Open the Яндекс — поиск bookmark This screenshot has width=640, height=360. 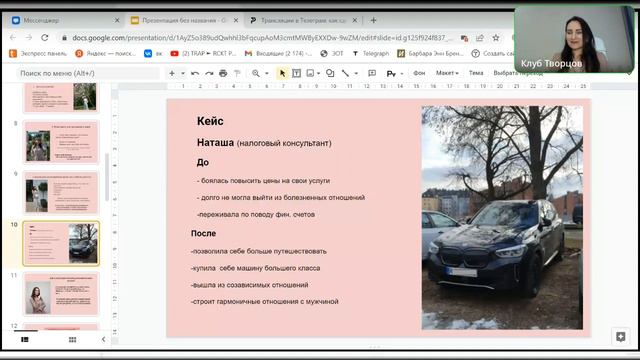(x=105, y=53)
